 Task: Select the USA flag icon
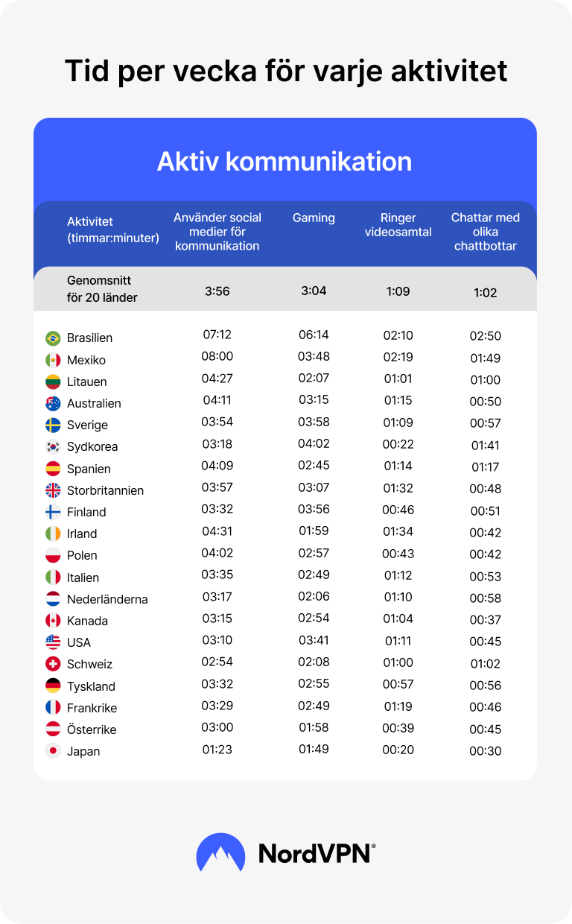(x=53, y=642)
